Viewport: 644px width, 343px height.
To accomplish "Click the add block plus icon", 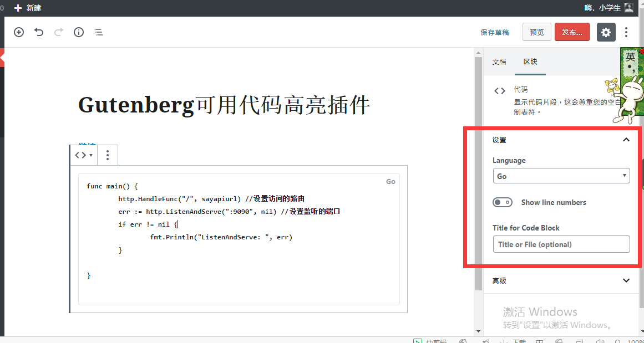I will pyautogui.click(x=19, y=32).
